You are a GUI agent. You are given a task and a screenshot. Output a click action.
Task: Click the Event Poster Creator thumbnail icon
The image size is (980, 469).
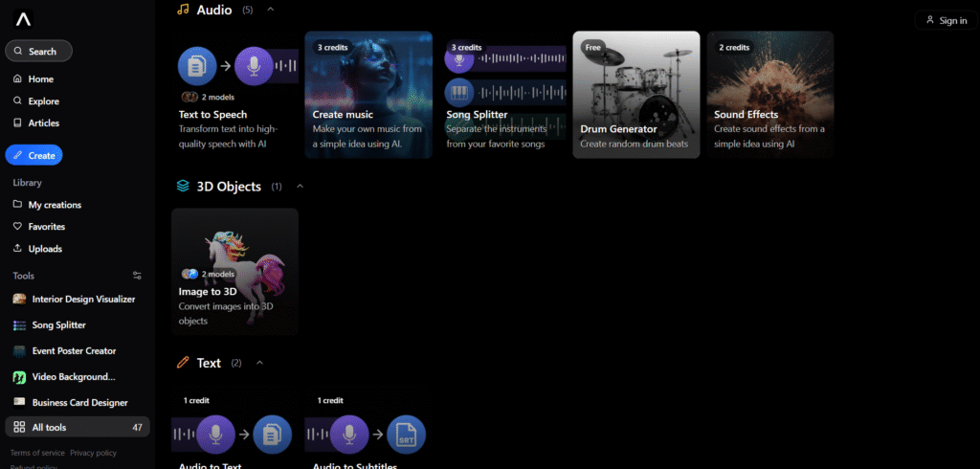[19, 351]
